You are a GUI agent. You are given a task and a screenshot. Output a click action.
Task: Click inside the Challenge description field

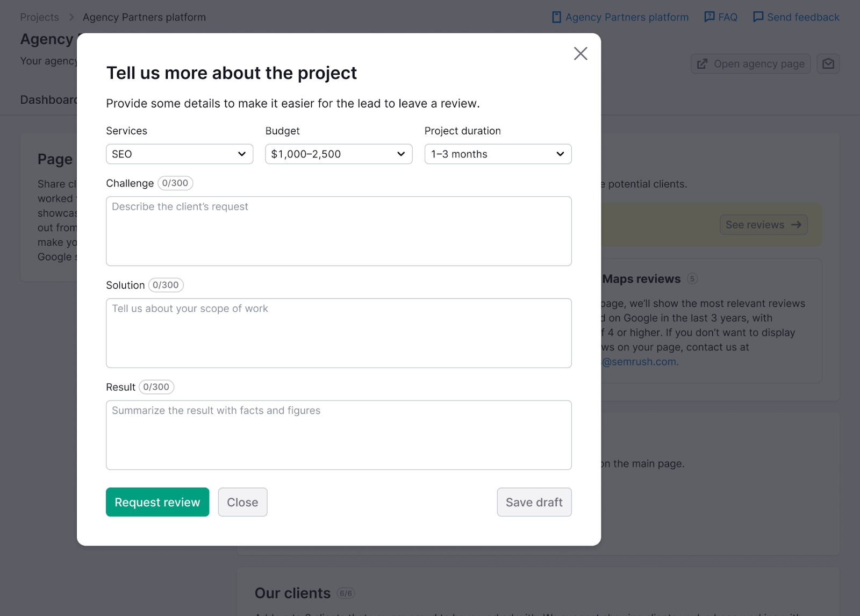tap(339, 231)
